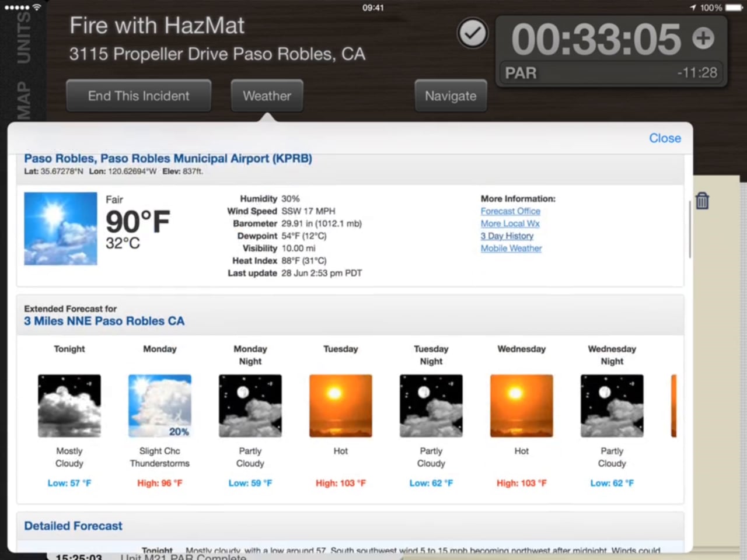Toggle the Weather popover button

pos(267,96)
